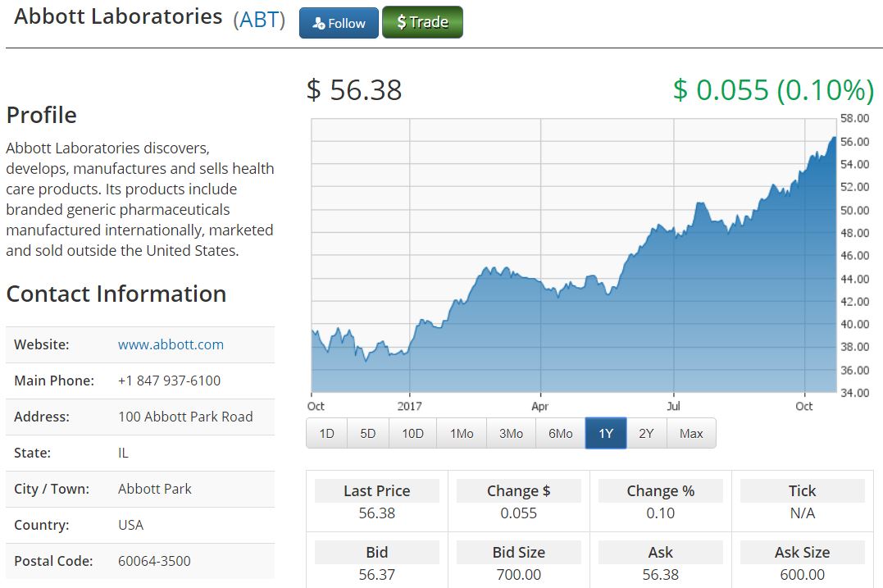Select the active 1Y chart range

(606, 434)
